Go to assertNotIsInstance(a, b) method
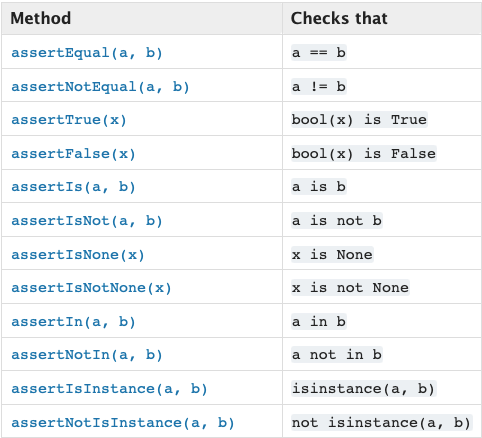This screenshot has height=438, width=482. click(x=123, y=423)
